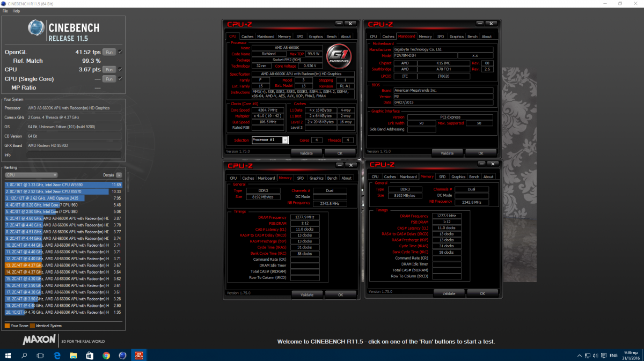Open Task View from taskbar

[40, 355]
